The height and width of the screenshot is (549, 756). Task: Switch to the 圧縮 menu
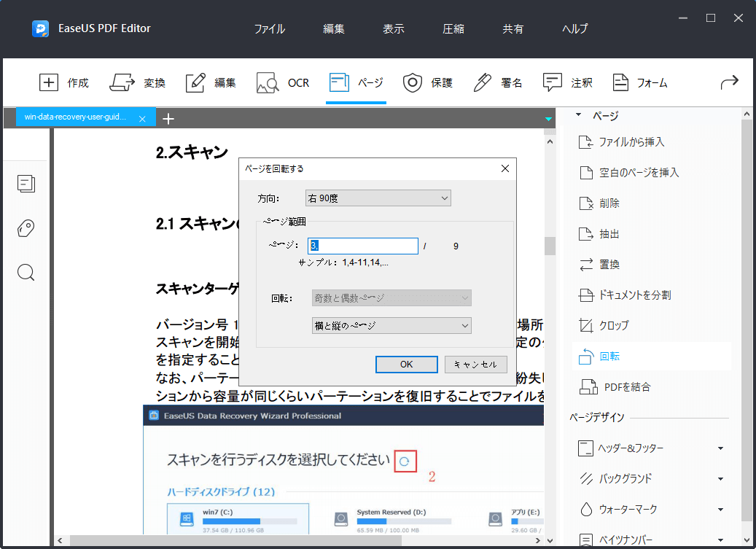click(x=453, y=28)
